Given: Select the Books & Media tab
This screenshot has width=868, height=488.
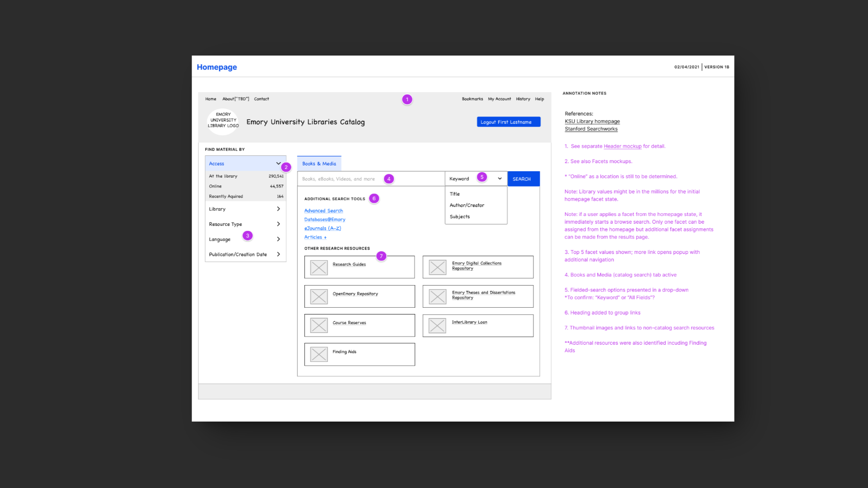Looking at the screenshot, I should coord(319,164).
